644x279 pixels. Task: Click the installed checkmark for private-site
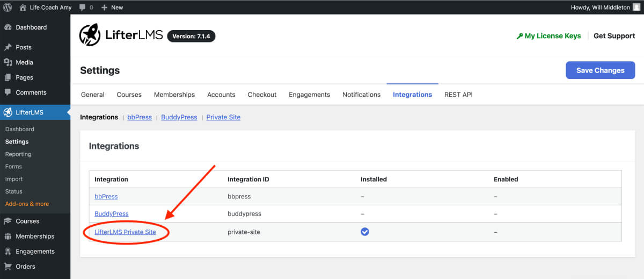(x=365, y=232)
